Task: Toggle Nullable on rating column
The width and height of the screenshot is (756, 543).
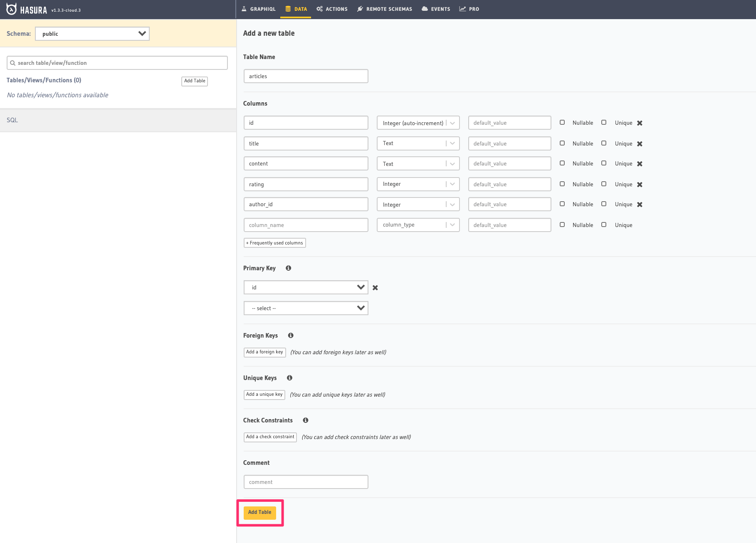Action: click(562, 184)
